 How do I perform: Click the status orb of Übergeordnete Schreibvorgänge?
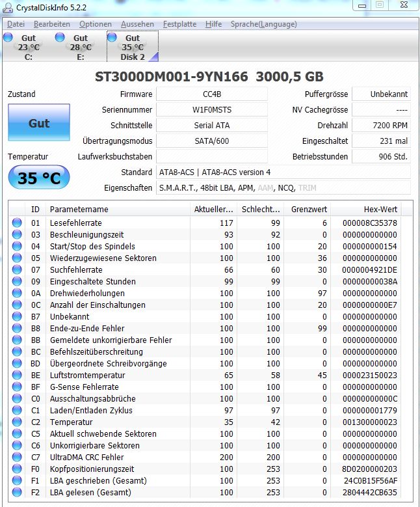coord(17,363)
